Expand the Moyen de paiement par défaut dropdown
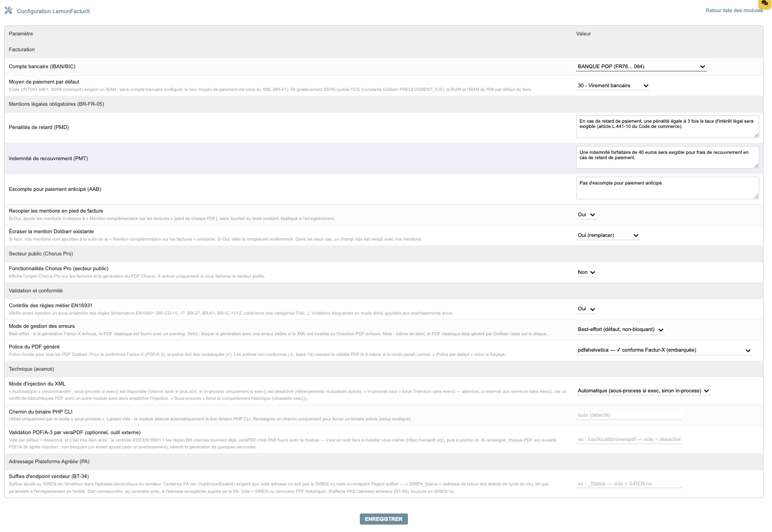Screen dimensions: 772x532 click(613, 86)
